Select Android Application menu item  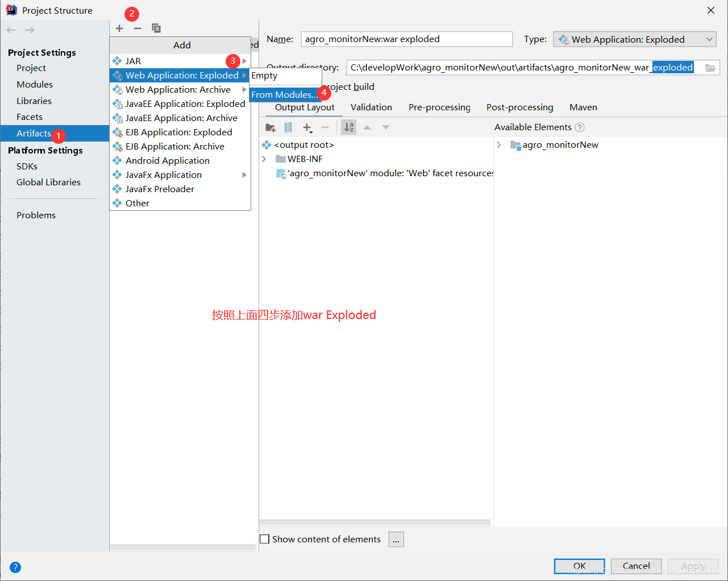tap(180, 160)
